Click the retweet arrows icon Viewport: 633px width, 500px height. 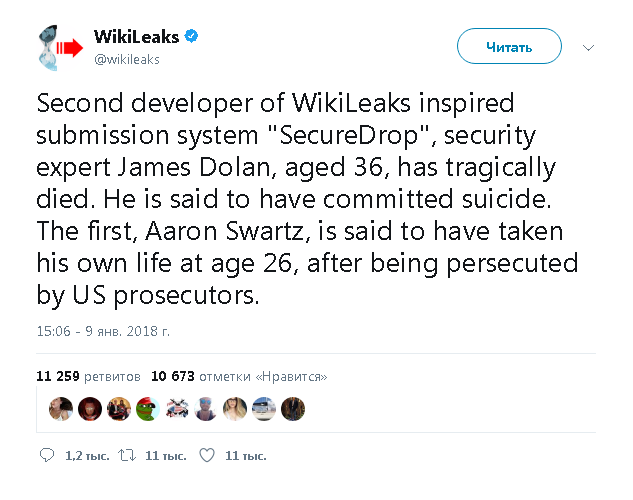(x=127, y=456)
